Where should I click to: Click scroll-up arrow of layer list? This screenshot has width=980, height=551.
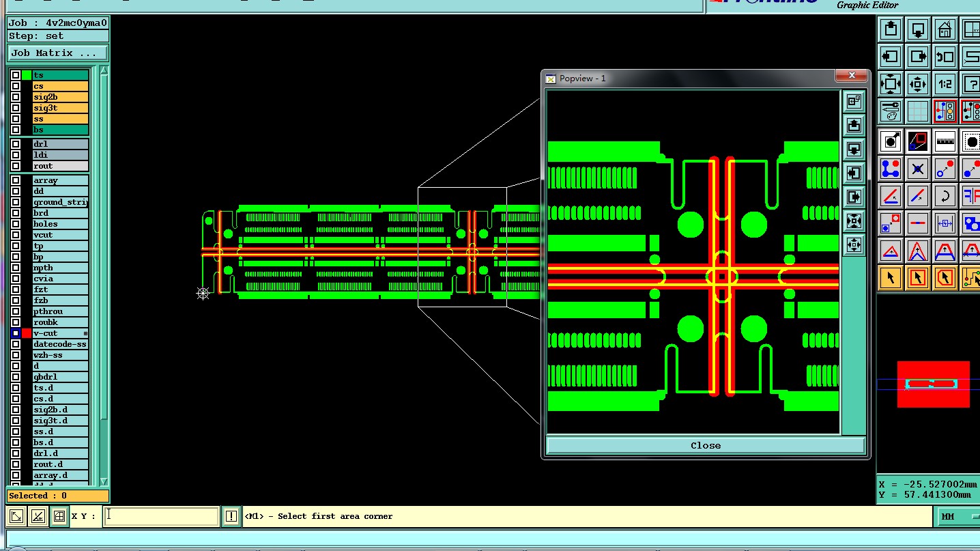(x=104, y=70)
